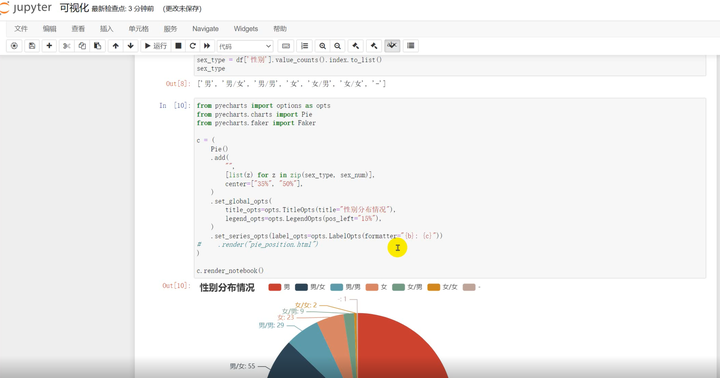Screen dimensions: 720x378
Task: Open the Navigate menu
Action: (205, 28)
